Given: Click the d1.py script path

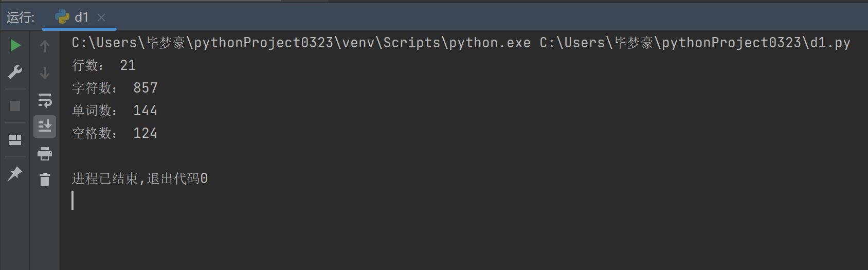Looking at the screenshot, I should [694, 43].
